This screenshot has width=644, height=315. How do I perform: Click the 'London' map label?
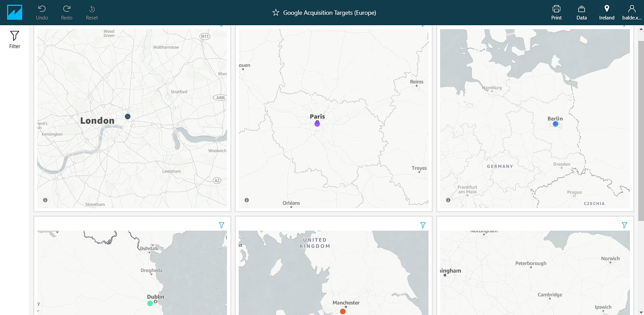(97, 120)
